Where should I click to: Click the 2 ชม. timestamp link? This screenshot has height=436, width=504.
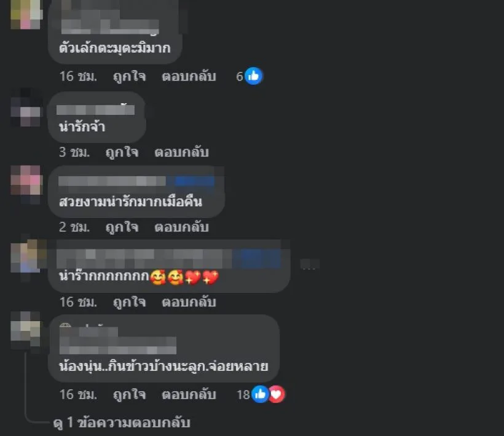tap(74, 227)
